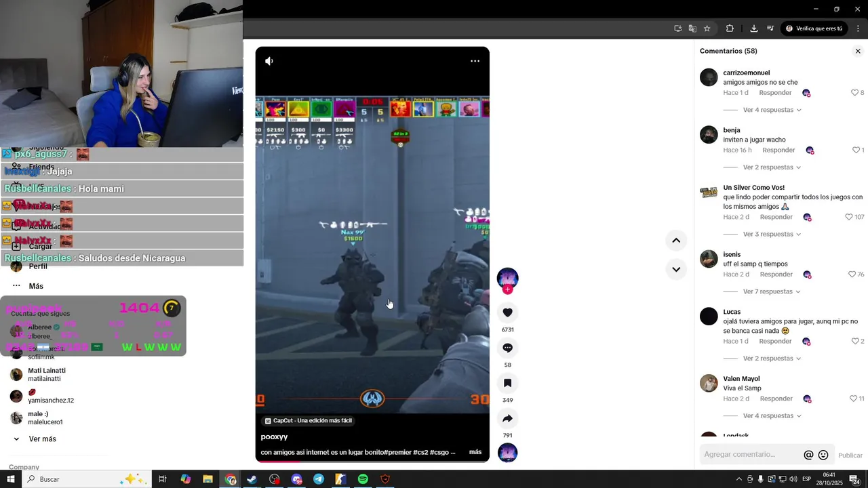
Task: Reply to Lucas's comment
Action: coord(775,341)
